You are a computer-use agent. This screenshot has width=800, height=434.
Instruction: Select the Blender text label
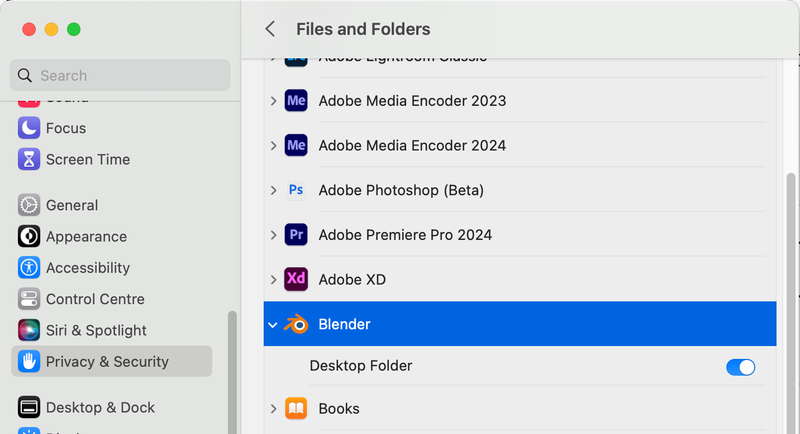[344, 324]
